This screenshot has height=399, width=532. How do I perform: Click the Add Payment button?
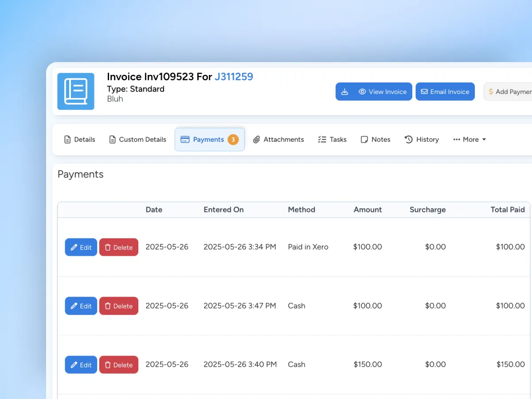508,92
